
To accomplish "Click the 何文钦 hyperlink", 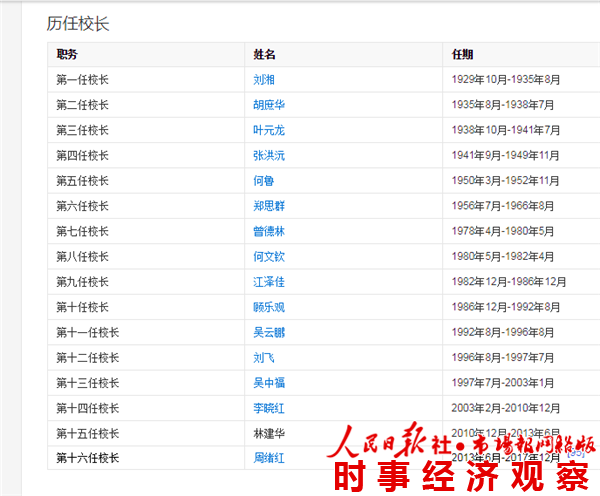I will (269, 256).
